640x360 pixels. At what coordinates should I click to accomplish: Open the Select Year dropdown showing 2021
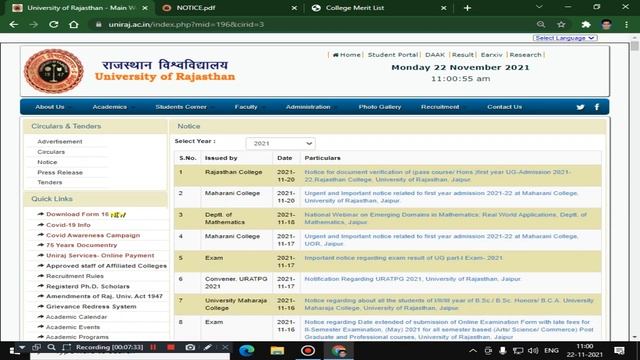coord(280,144)
